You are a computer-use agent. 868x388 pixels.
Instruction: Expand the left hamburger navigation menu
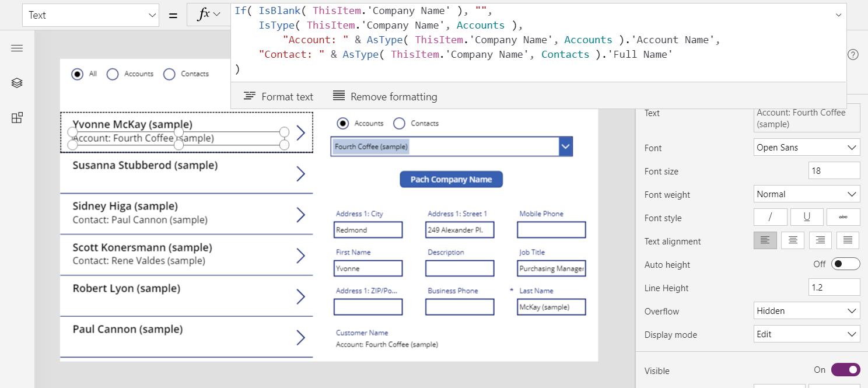click(16, 48)
